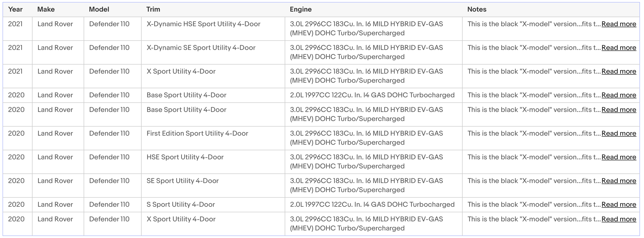Open Read more for 2020 S Sport row
644x238 pixels.
click(619, 204)
